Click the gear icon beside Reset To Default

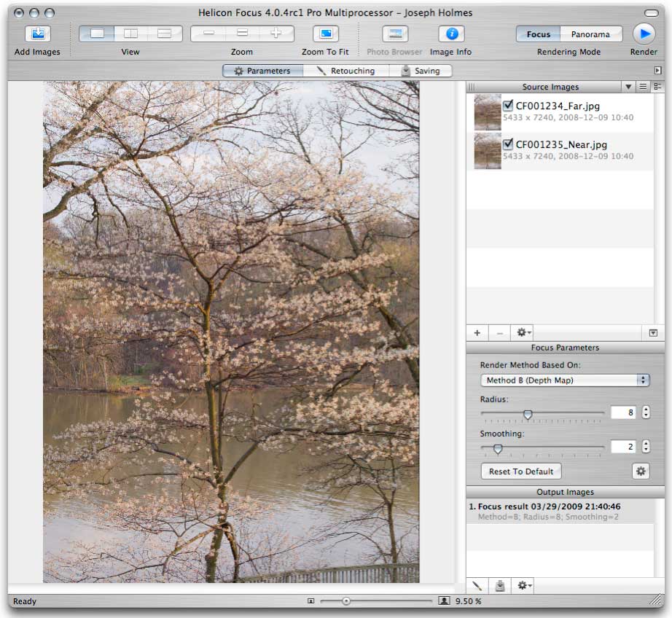point(641,471)
